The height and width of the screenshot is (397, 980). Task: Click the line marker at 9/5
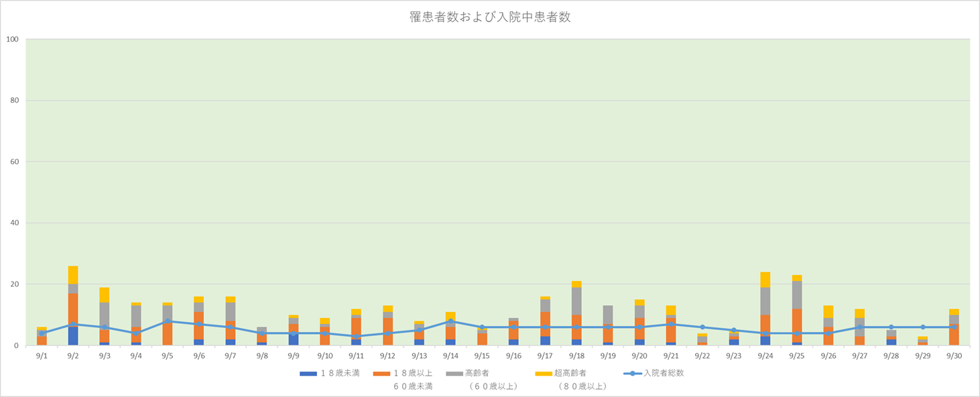click(168, 321)
